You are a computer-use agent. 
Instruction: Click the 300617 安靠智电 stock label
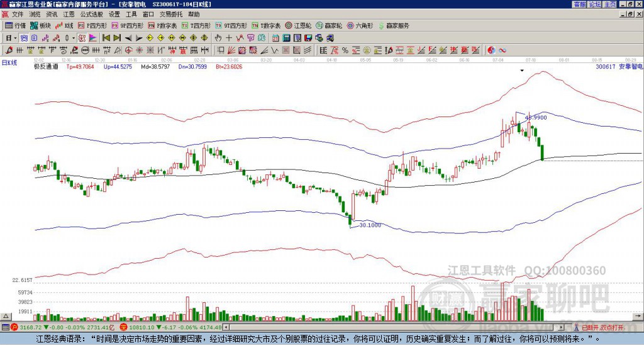pyautogui.click(x=619, y=66)
